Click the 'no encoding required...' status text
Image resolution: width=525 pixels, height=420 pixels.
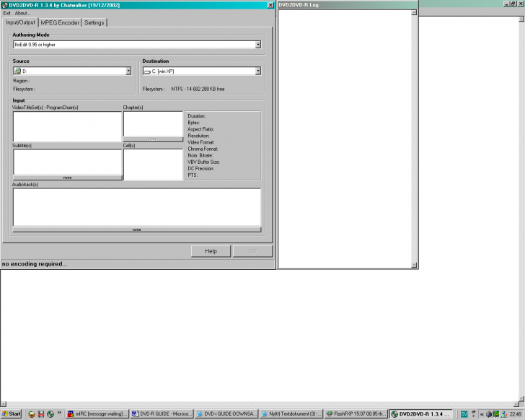(34, 264)
